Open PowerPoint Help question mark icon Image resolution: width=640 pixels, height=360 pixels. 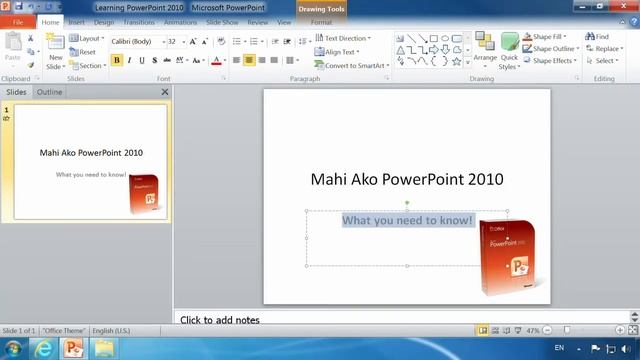[635, 22]
